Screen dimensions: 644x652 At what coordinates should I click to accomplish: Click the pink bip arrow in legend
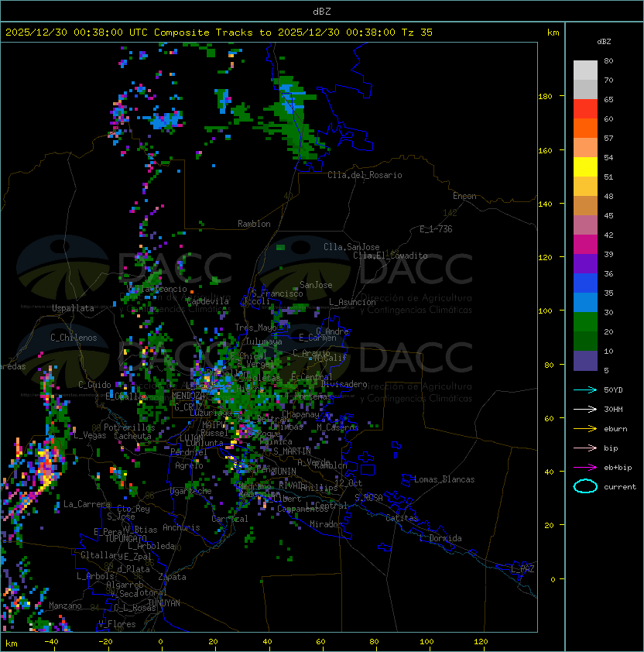tap(585, 448)
